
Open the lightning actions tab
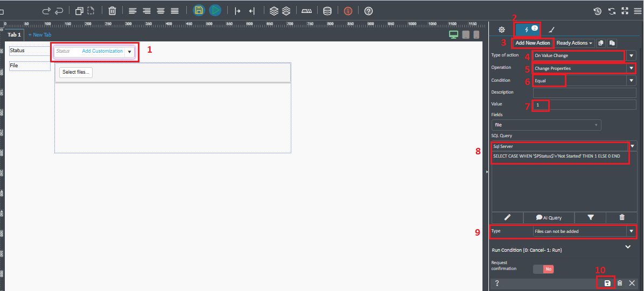point(528,30)
